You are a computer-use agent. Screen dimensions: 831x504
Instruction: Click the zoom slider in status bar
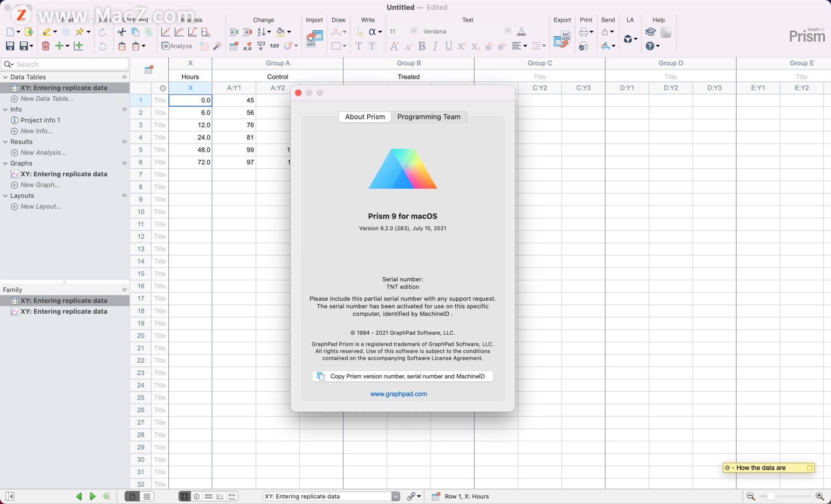tap(785, 496)
